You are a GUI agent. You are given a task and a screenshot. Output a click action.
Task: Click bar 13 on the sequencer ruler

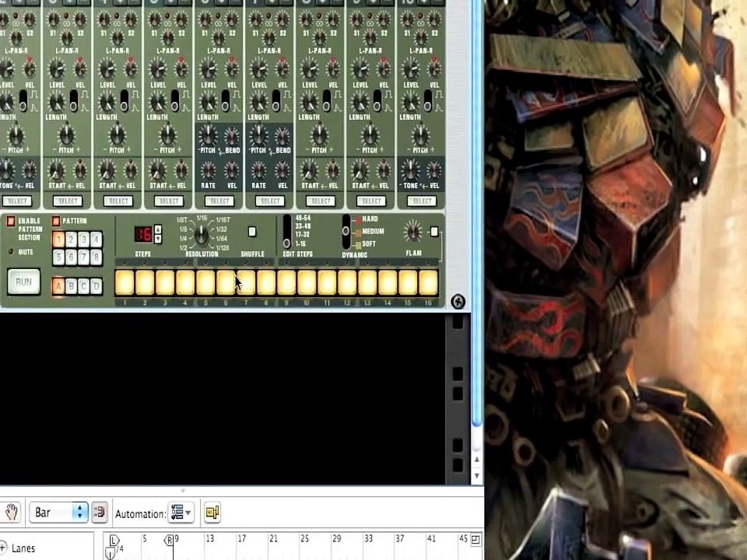tap(209, 539)
